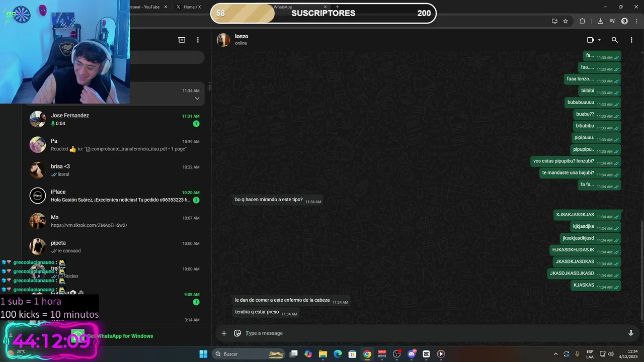The height and width of the screenshot is (362, 644).
Task: Click the plus attach icon
Action: coord(224,333)
